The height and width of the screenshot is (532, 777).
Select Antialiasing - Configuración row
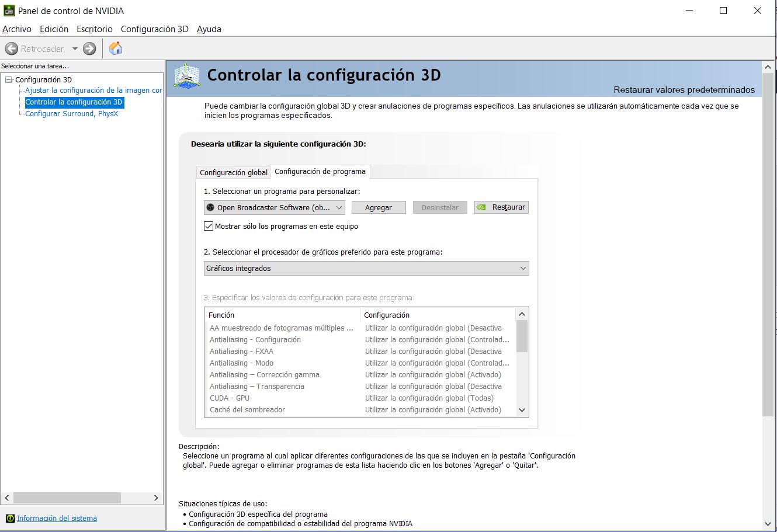tap(360, 340)
